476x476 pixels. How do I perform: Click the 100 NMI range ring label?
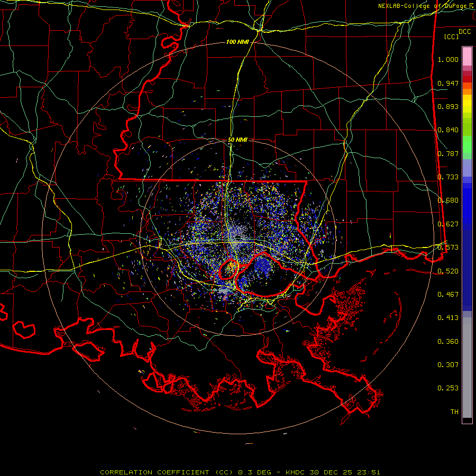237,42
